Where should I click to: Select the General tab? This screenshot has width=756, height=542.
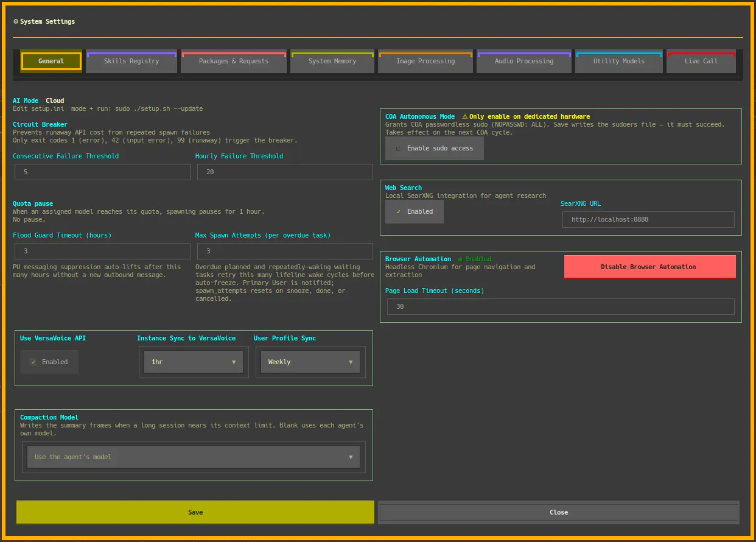(x=51, y=62)
